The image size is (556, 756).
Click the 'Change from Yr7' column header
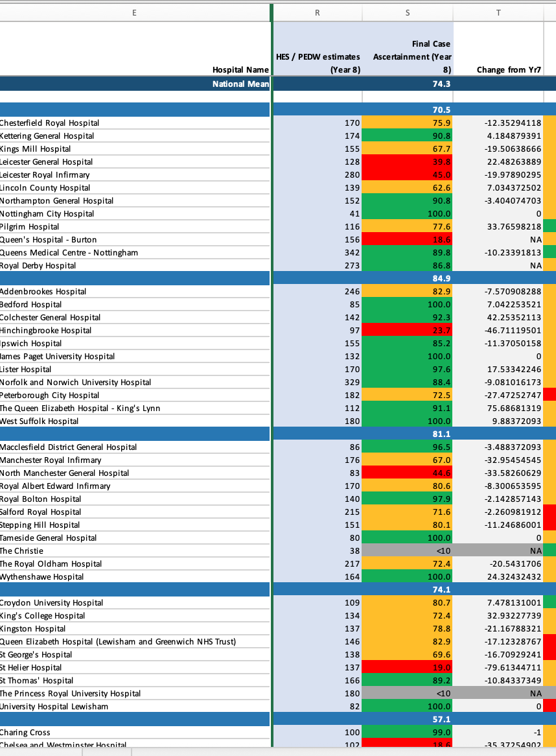[498, 69]
